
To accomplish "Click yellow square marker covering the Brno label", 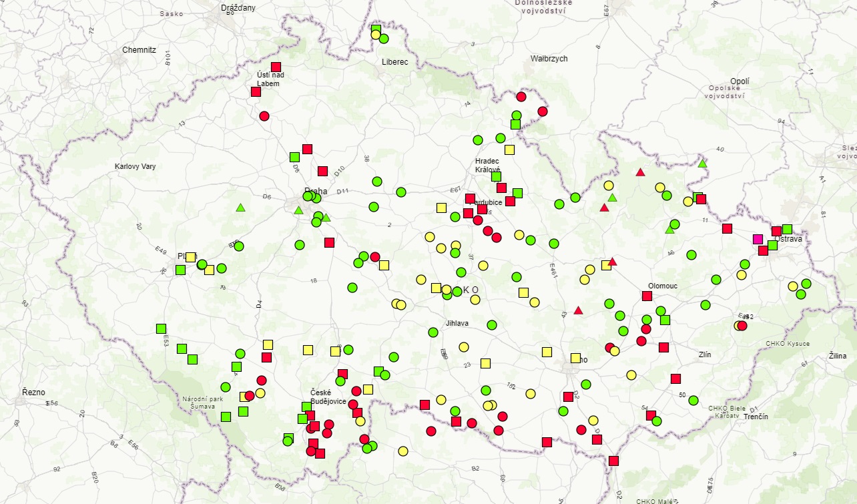I will coord(575,358).
